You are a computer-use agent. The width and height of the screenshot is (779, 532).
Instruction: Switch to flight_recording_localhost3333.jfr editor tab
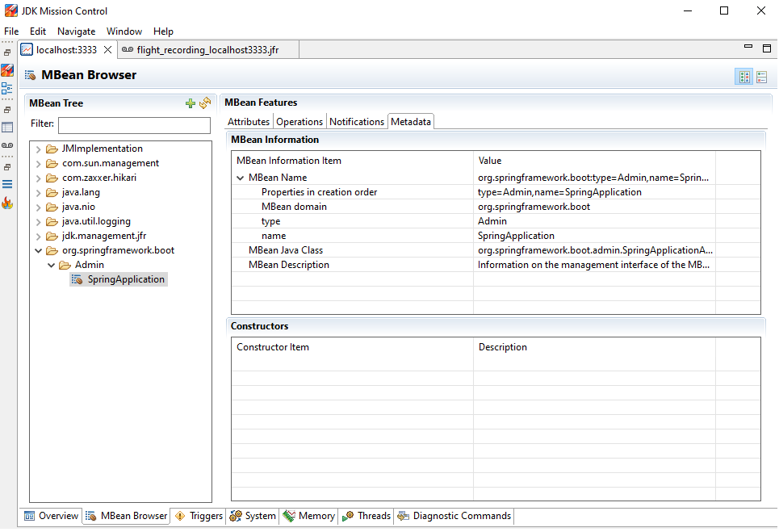(207, 50)
